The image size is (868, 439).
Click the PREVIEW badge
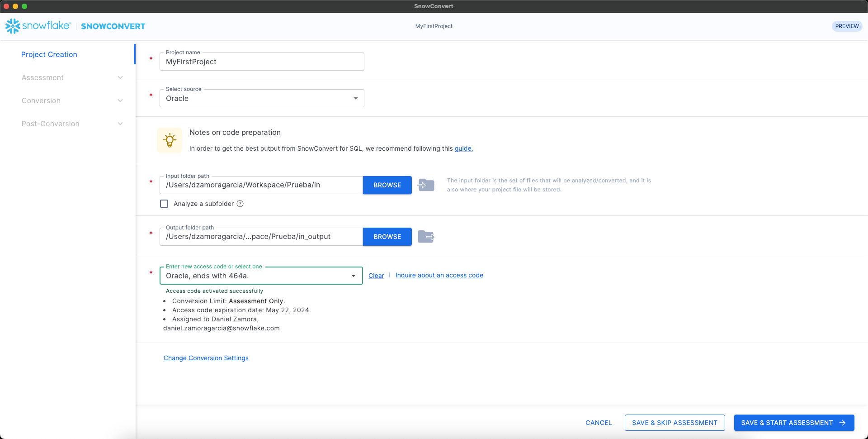click(x=847, y=26)
